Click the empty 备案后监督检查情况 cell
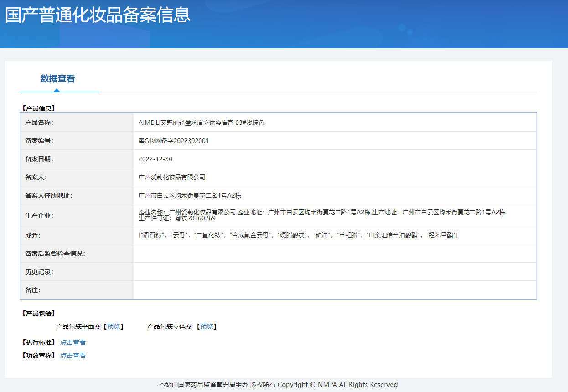Screen dimensions: 568x392 (x=335, y=254)
